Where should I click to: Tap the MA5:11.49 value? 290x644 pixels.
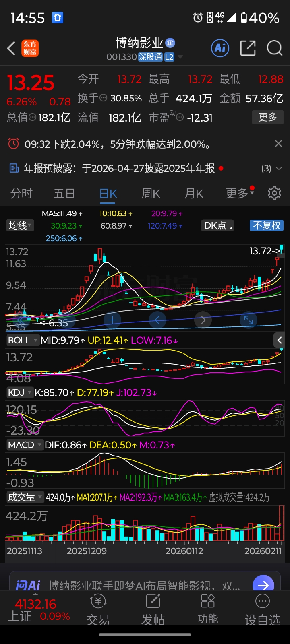pyautogui.click(x=62, y=213)
